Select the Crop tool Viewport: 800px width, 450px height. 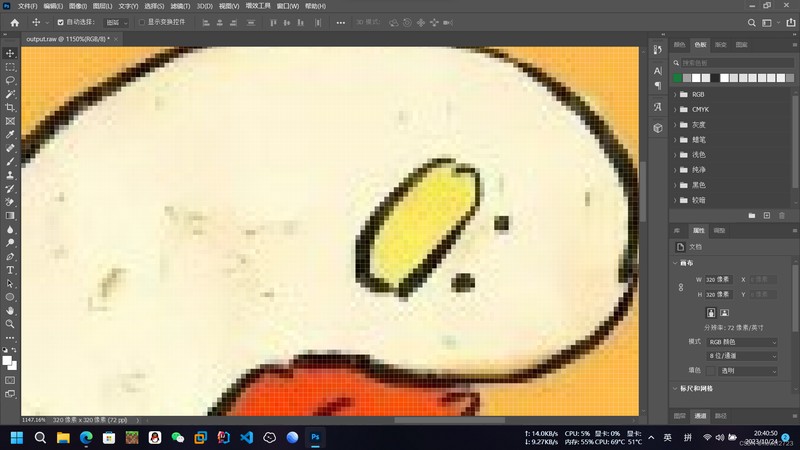click(10, 108)
